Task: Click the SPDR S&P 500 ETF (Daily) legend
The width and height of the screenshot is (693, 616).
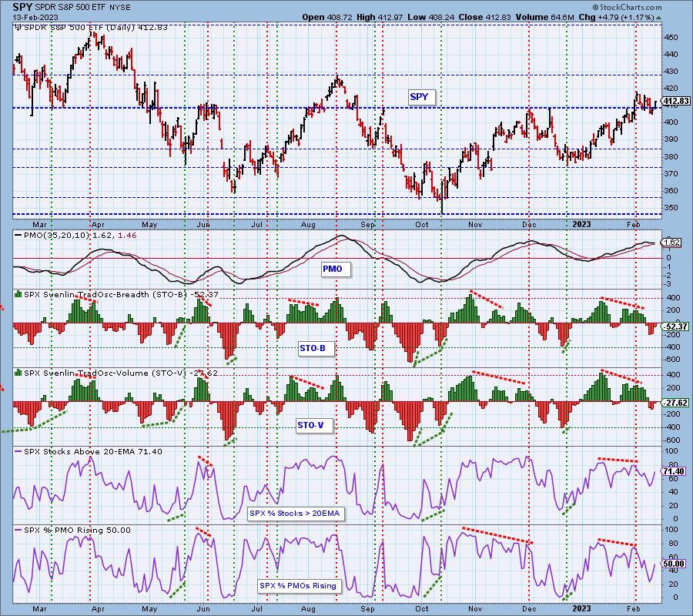Action: point(95,28)
